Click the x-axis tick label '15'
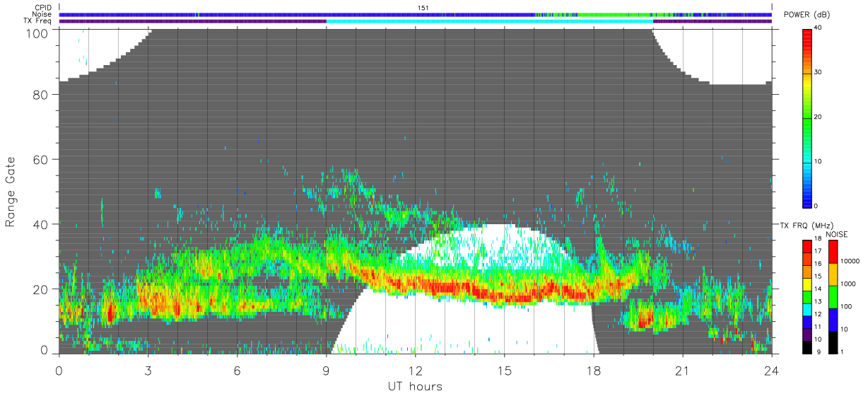 (504, 370)
